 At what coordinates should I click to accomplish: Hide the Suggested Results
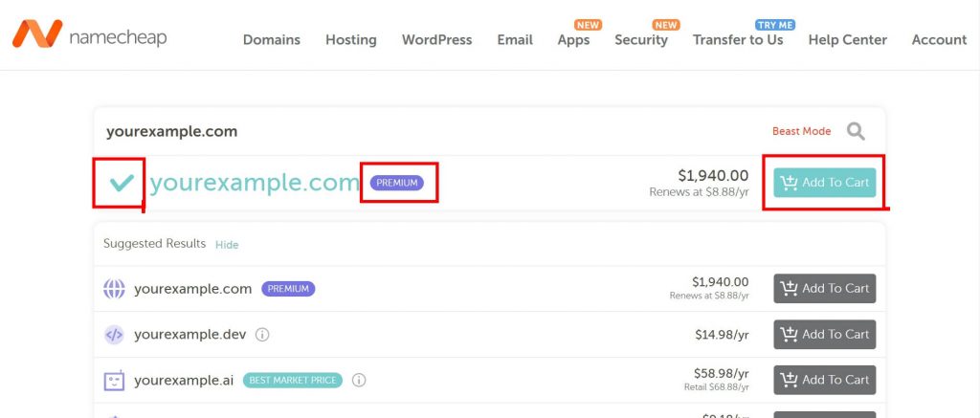[x=227, y=245]
